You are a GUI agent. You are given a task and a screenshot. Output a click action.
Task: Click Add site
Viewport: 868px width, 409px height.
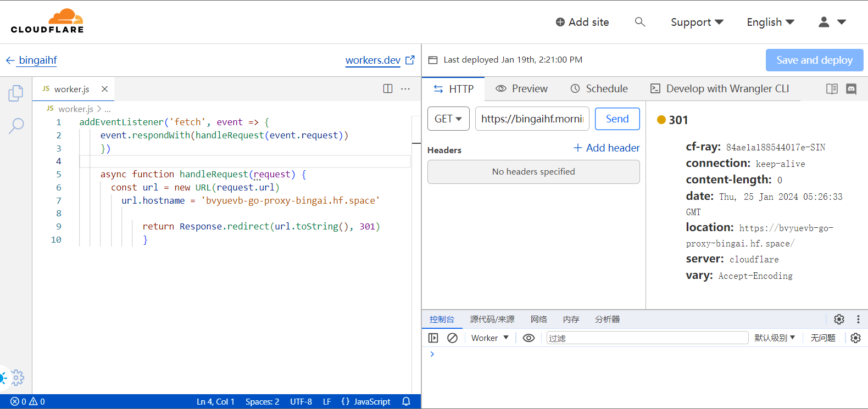tap(582, 22)
